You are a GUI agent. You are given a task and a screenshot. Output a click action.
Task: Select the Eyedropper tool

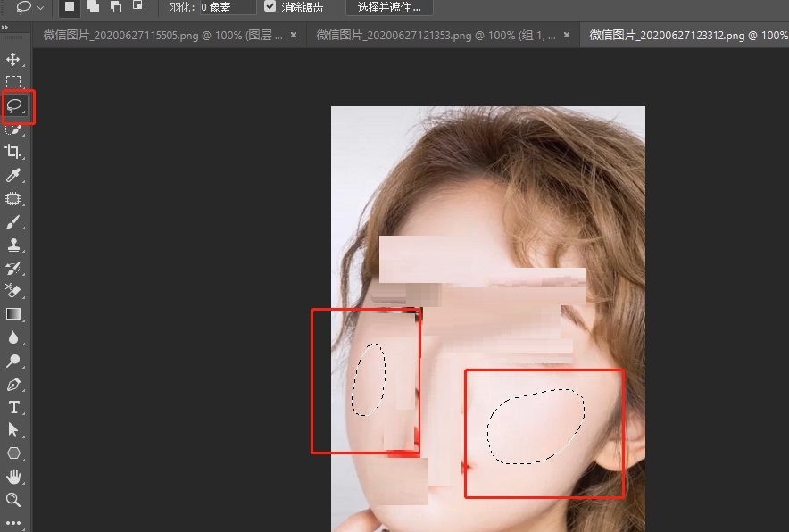tap(13, 175)
